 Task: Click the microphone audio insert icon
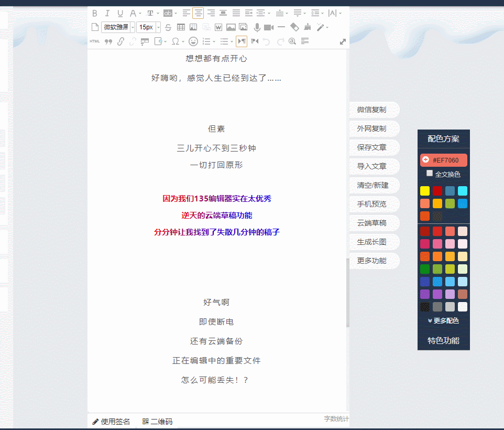coord(257,27)
